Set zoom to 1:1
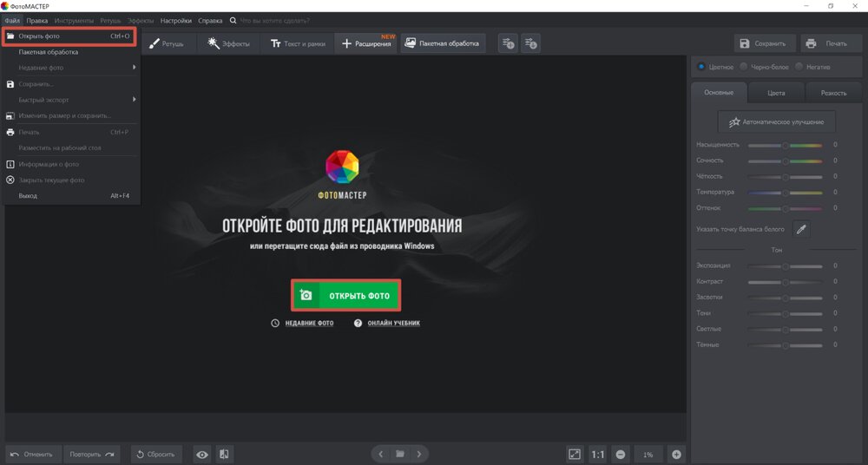Viewport: 868px width, 465px height. tap(598, 455)
